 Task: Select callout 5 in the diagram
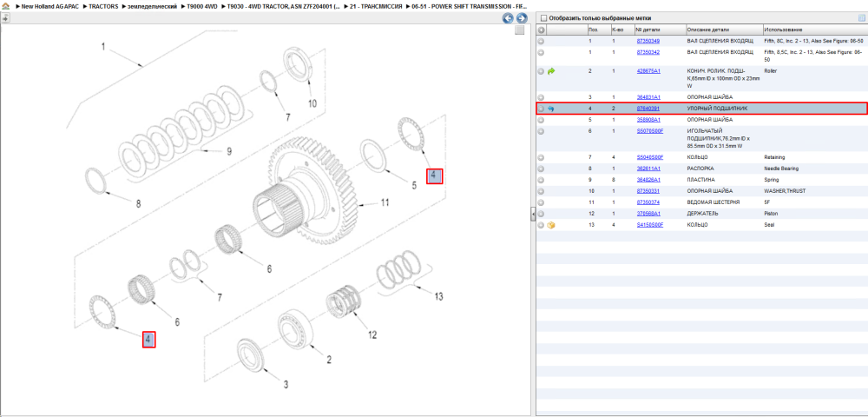coord(414,186)
